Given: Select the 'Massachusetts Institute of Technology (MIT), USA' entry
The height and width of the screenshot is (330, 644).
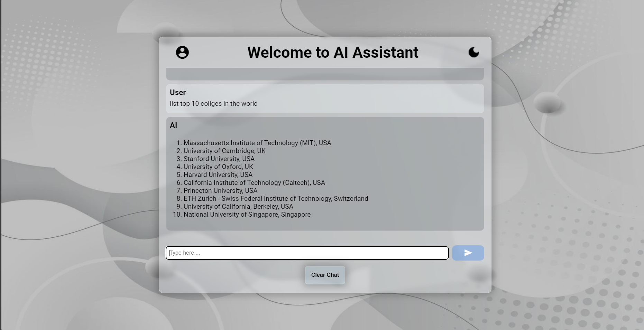Looking at the screenshot, I should [257, 143].
